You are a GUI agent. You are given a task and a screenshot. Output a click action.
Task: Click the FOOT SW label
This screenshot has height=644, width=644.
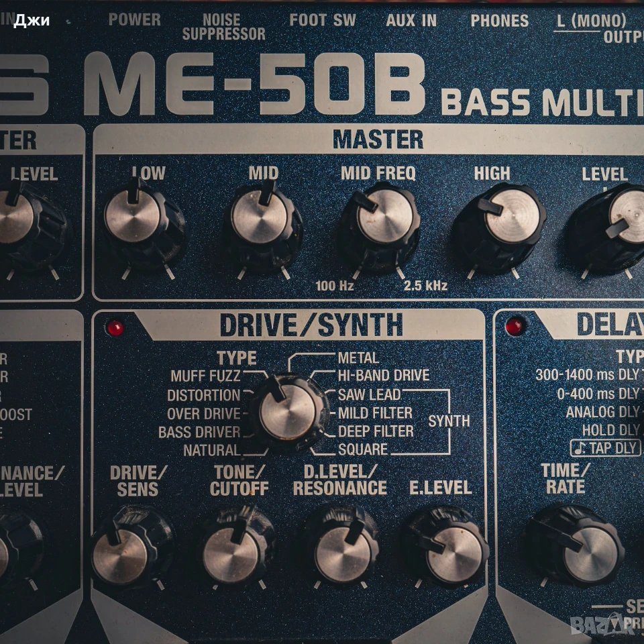tap(323, 20)
